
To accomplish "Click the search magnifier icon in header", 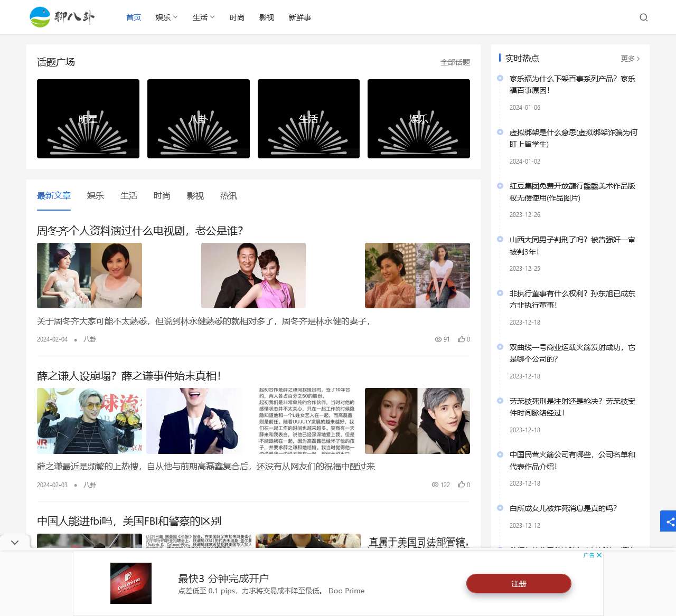I will [643, 17].
